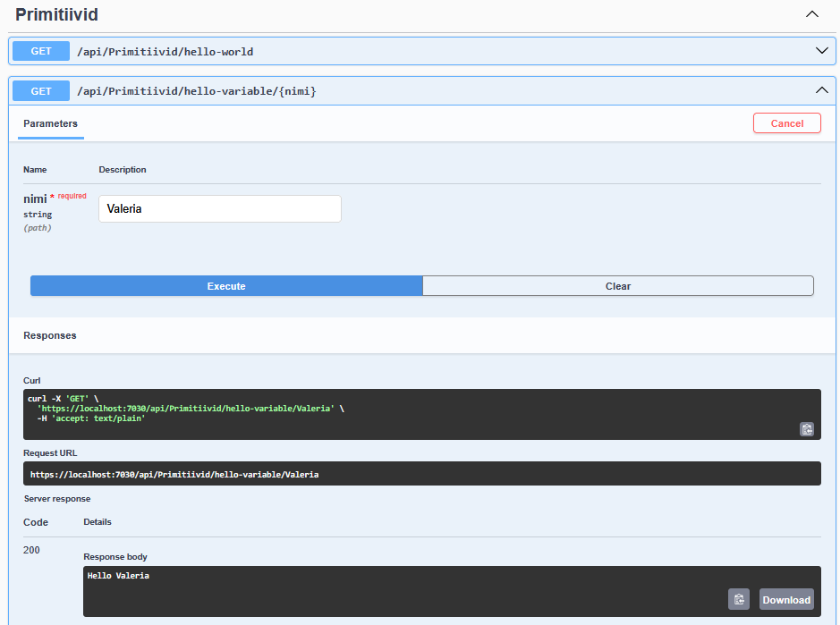Viewport: 840px width, 625px height.
Task: Click the Clear button
Action: 617,286
